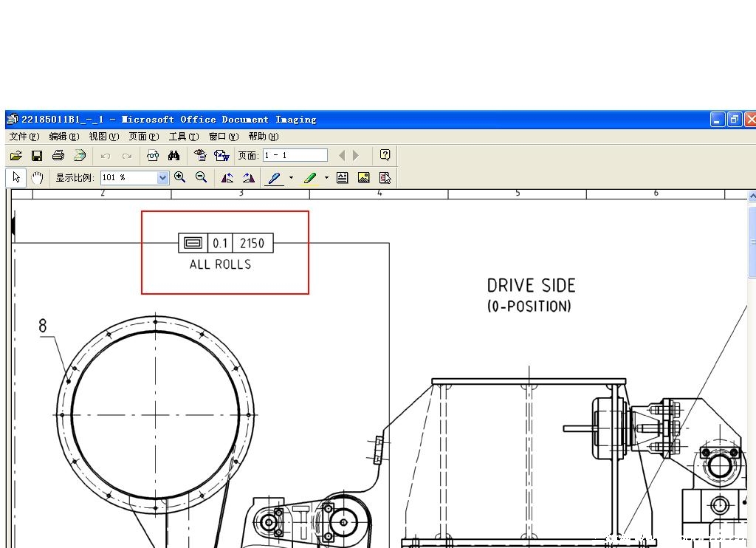
Task: Insert a text box annotation
Action: pos(343,177)
